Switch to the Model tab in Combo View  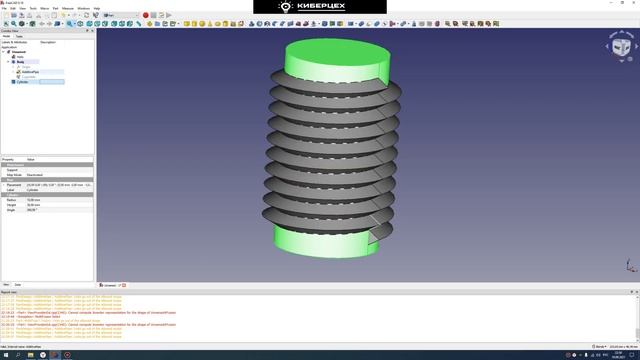7,36
